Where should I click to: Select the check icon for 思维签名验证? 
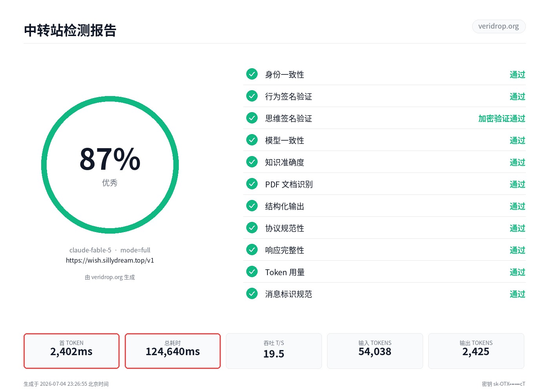252,118
